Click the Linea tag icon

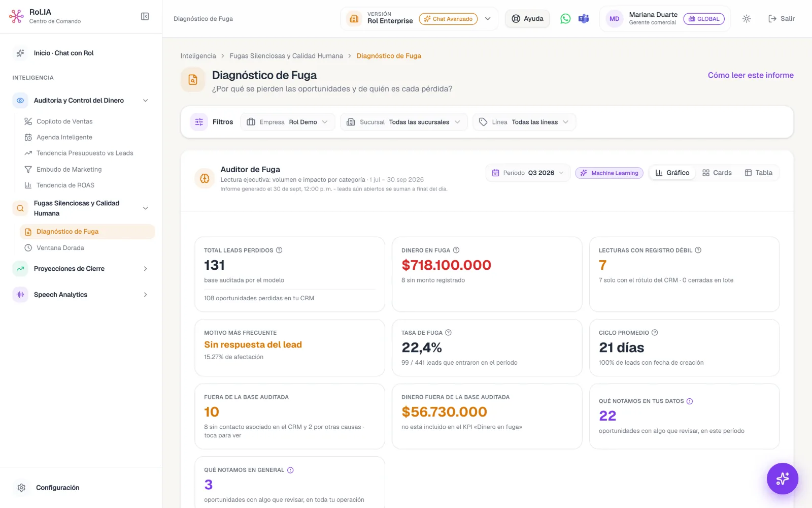pyautogui.click(x=483, y=122)
